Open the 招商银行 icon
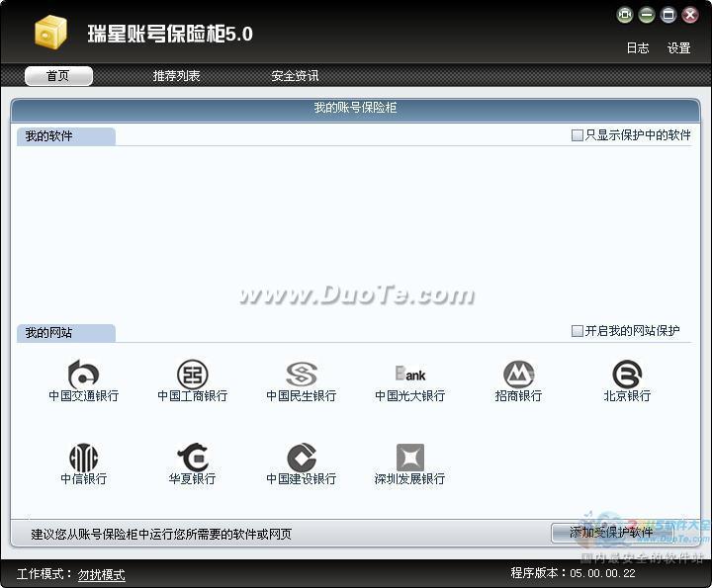Image resolution: width=712 pixels, height=588 pixels. coord(518,376)
